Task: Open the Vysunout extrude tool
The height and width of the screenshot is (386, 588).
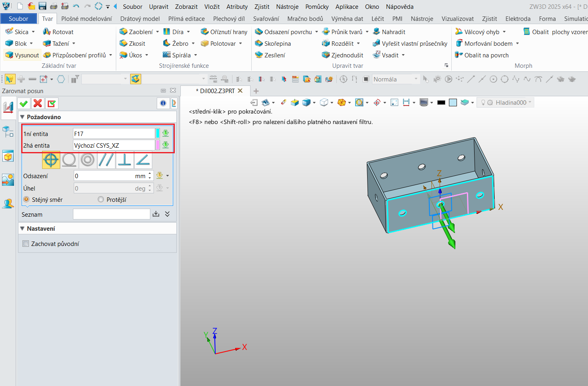Action: coord(22,55)
